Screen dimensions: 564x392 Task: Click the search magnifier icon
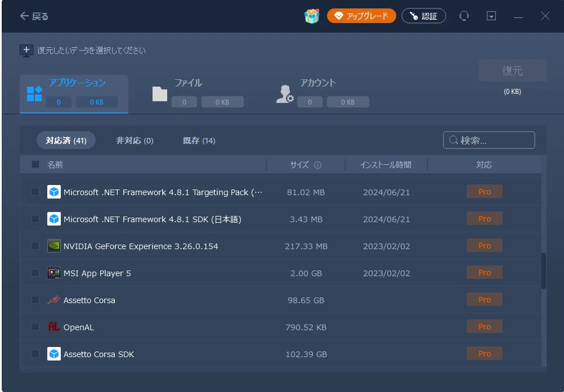click(454, 140)
